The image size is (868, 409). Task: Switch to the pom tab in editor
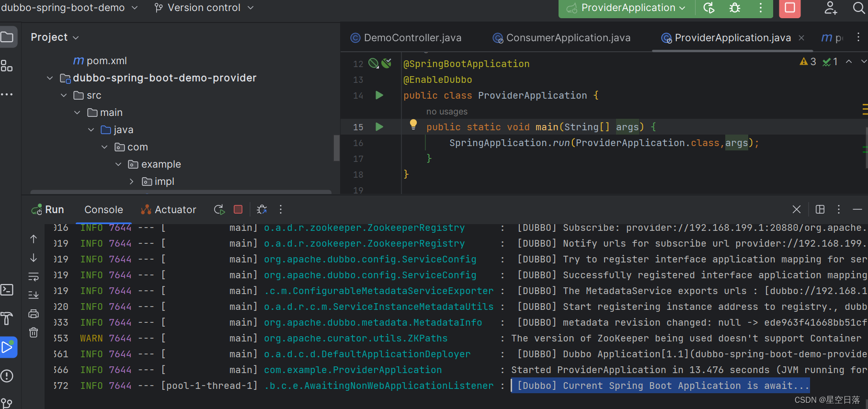click(x=833, y=38)
